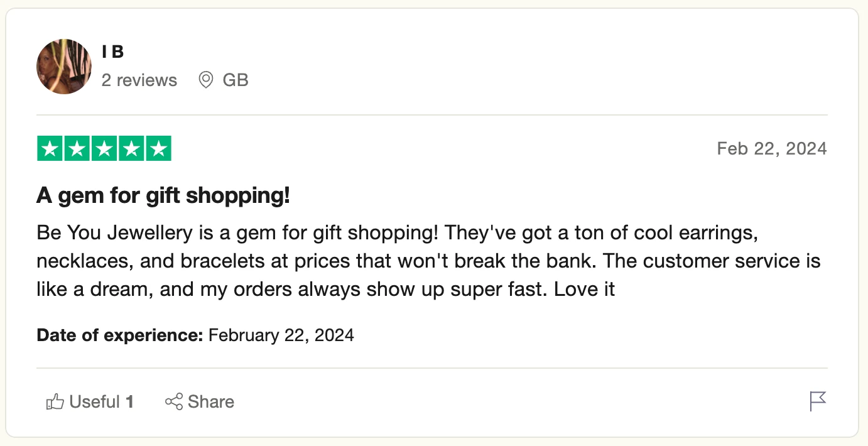This screenshot has width=868, height=446.
Task: Flag this review using the flag icon
Action: click(818, 401)
